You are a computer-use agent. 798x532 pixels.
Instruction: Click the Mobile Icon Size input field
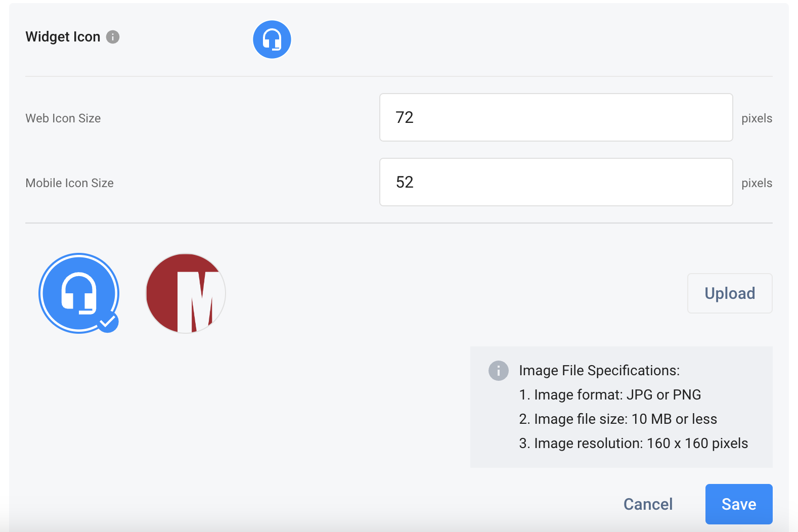pos(556,182)
